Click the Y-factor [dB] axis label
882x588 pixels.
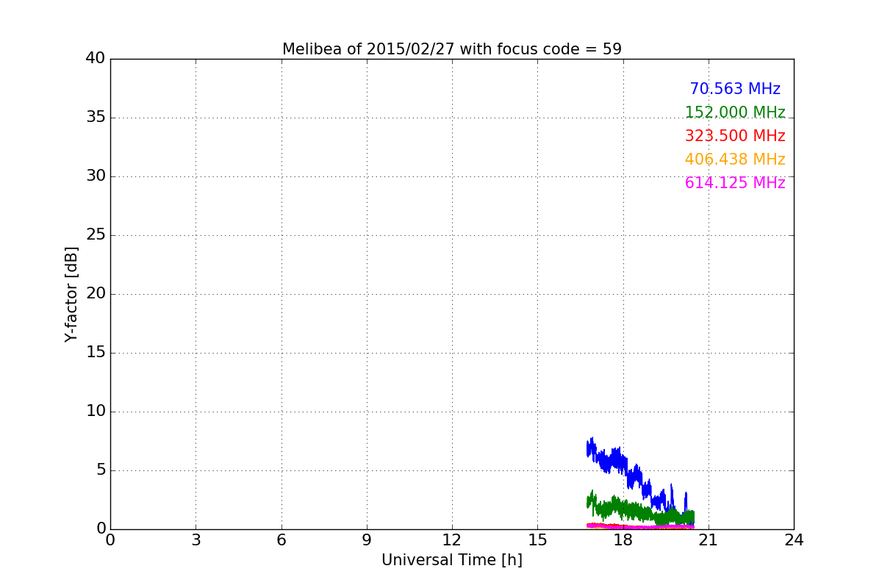(71, 294)
